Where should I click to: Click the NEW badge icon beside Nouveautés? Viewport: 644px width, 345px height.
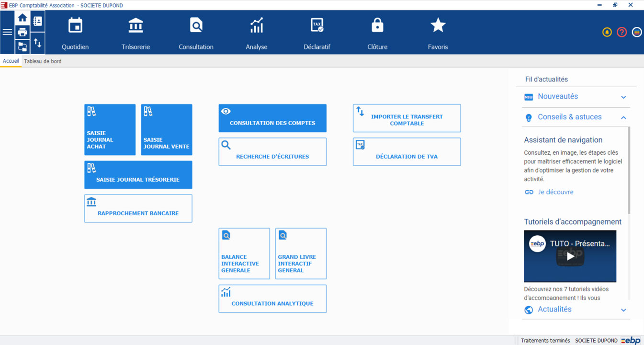pyautogui.click(x=529, y=97)
